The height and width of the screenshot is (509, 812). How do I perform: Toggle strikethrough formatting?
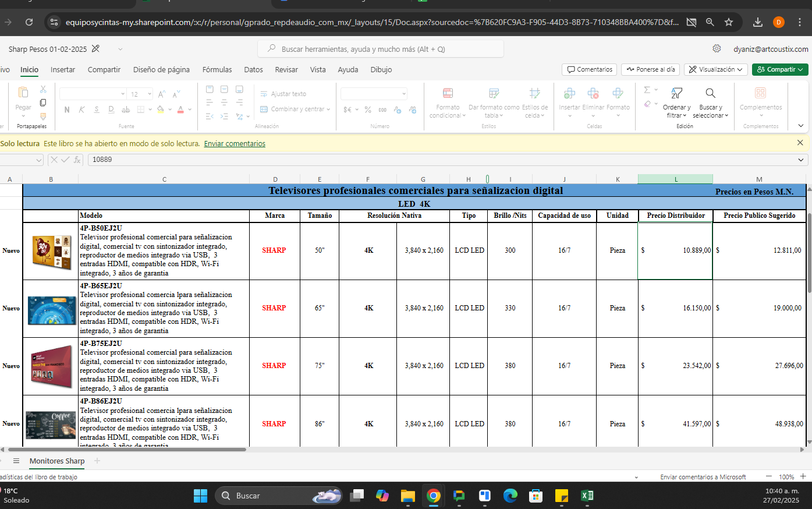point(126,109)
